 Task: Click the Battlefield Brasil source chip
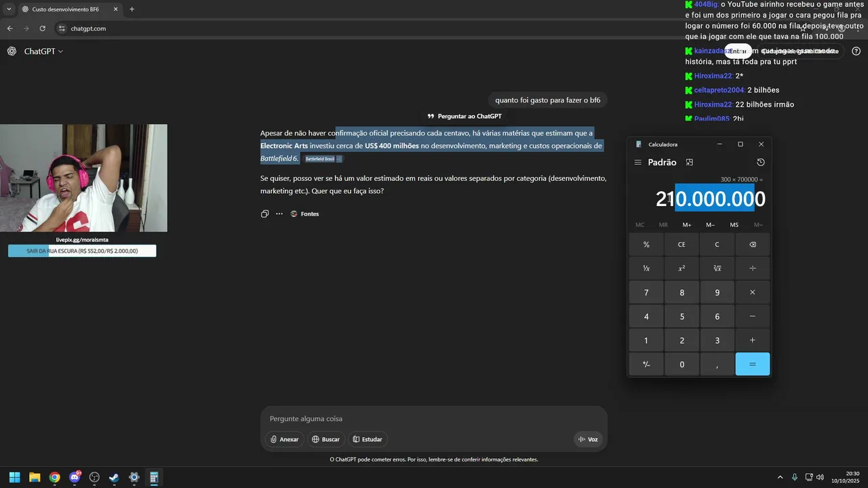pos(323,159)
